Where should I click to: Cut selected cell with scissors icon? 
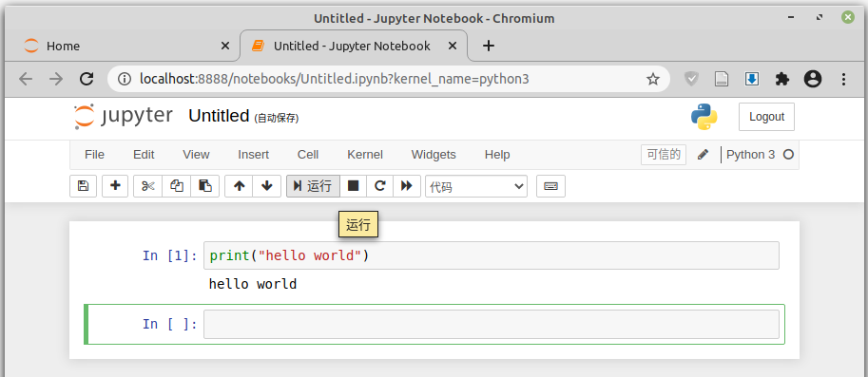pos(147,186)
